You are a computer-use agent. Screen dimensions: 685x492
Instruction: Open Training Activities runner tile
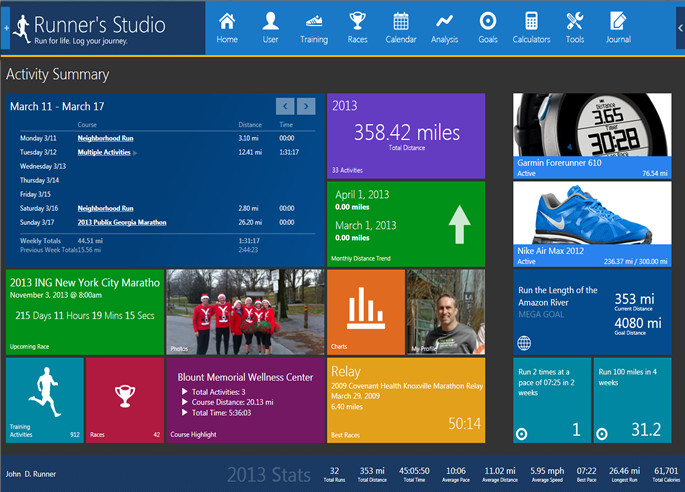point(45,400)
